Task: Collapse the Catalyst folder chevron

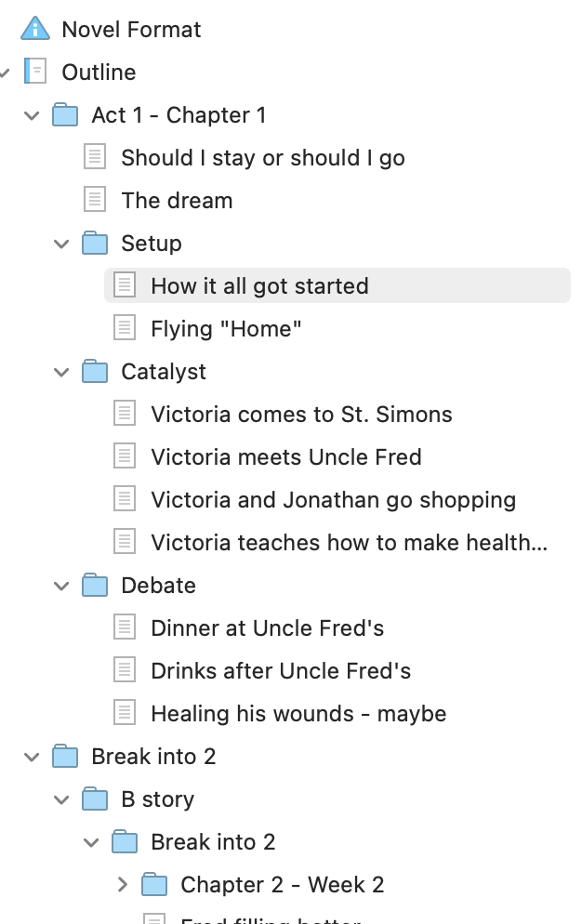Action: [x=61, y=373]
